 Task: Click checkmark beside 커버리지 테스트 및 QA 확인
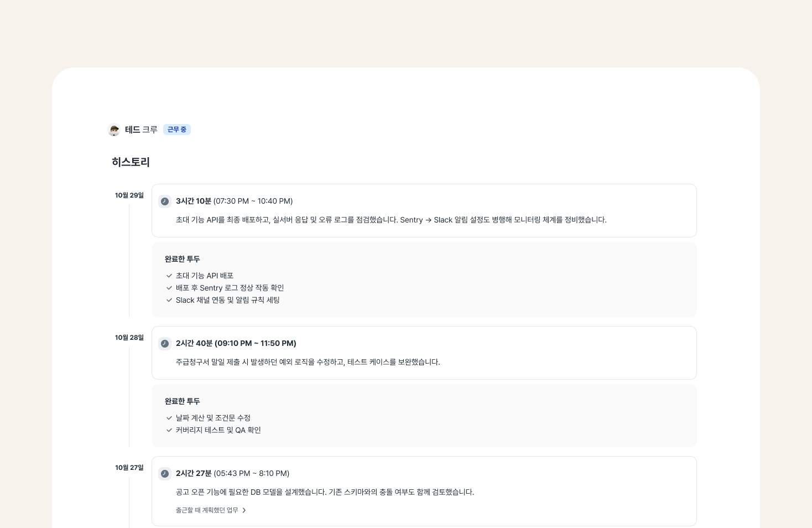169,430
